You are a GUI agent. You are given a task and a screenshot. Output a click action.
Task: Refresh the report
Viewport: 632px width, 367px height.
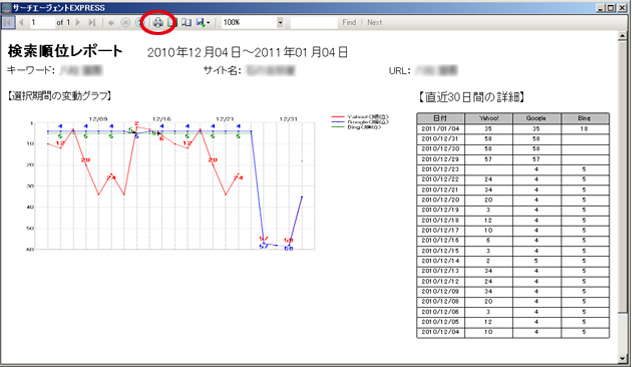coord(139,23)
